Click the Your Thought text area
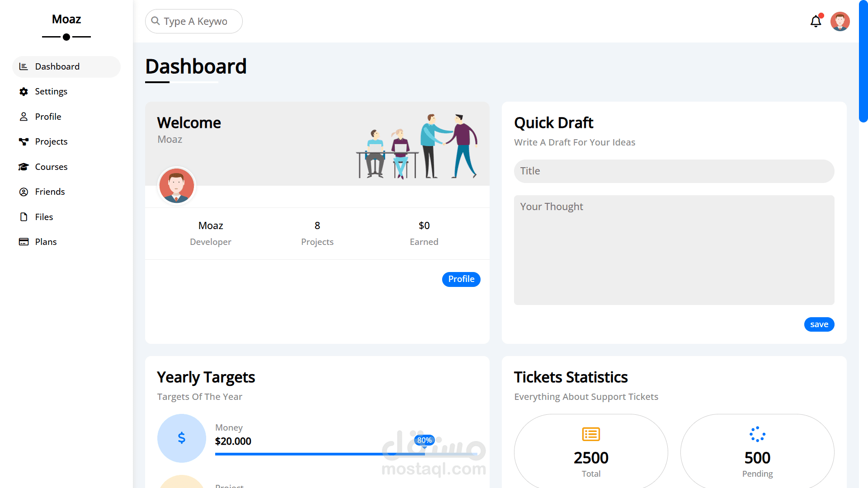Viewport: 868px width, 488px height. click(674, 250)
